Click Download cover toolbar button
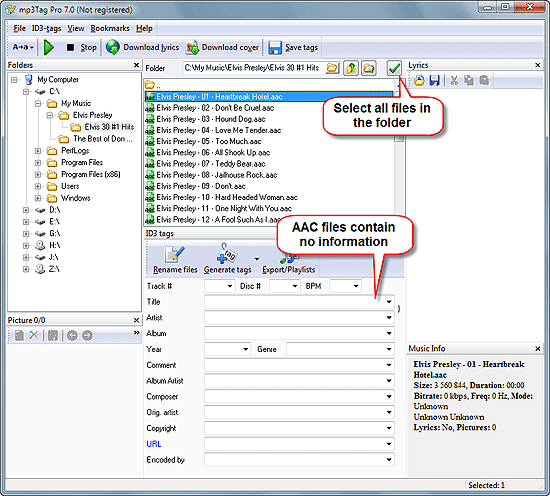 223,47
